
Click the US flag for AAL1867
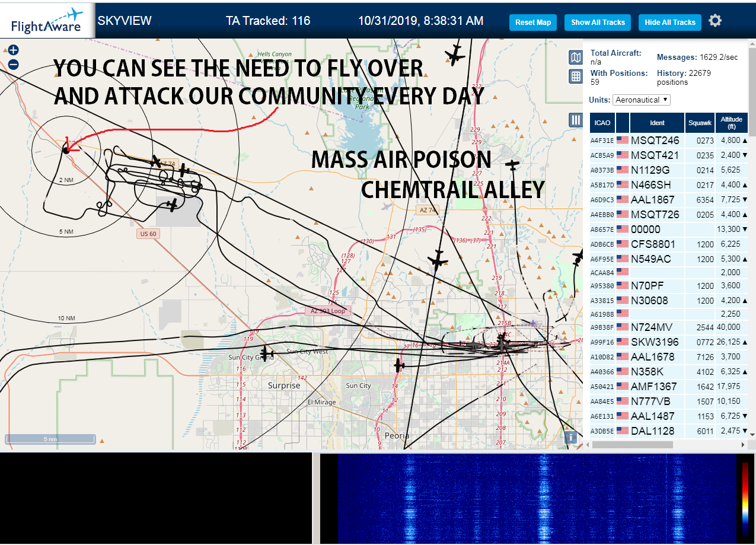click(623, 199)
